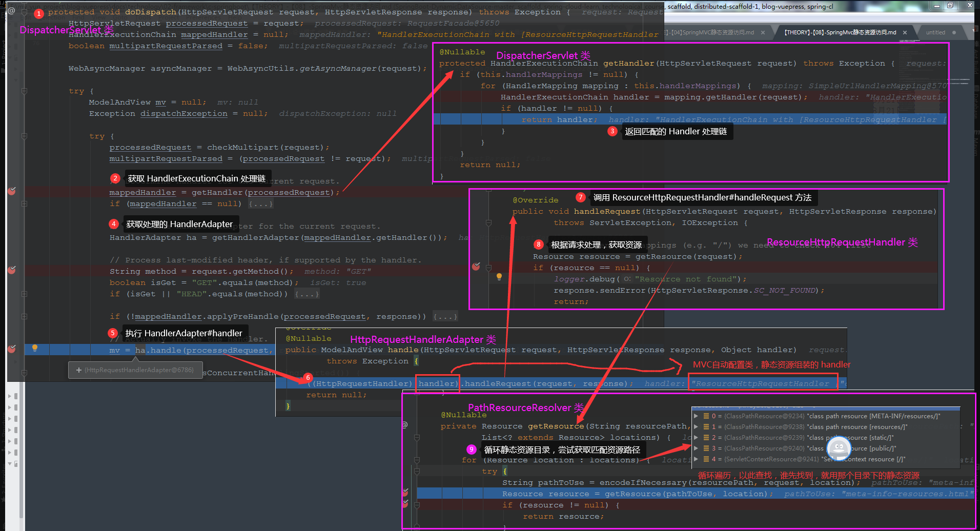The width and height of the screenshot is (980, 531).
Task: Expand the folded applyPreHandle block gutter marker
Action: click(24, 316)
